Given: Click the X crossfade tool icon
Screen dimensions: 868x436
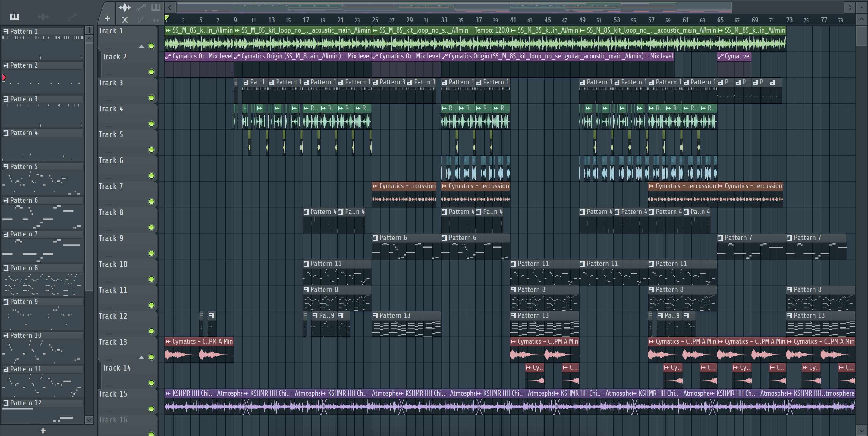Looking at the screenshot, I should click(125, 20).
